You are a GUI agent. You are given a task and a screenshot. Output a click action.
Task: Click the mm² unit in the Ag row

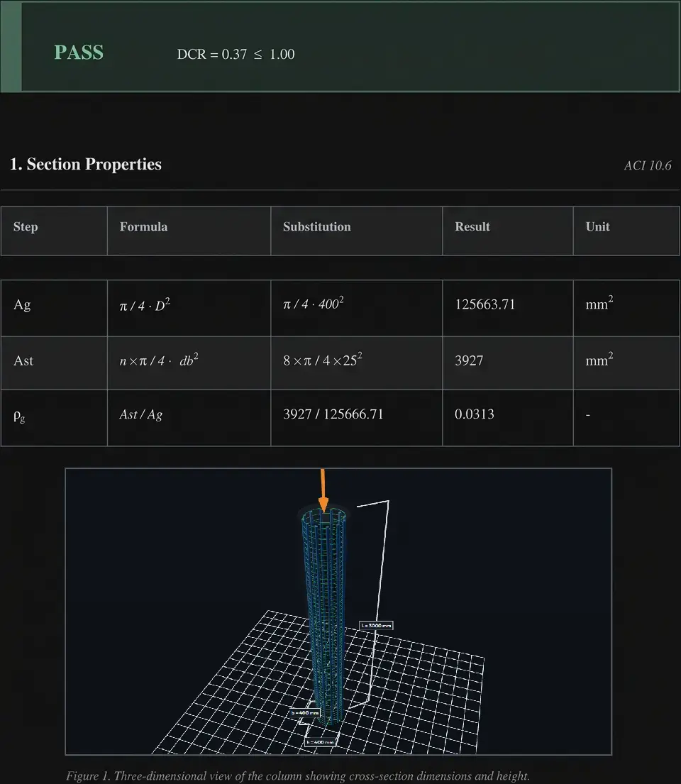tap(599, 303)
